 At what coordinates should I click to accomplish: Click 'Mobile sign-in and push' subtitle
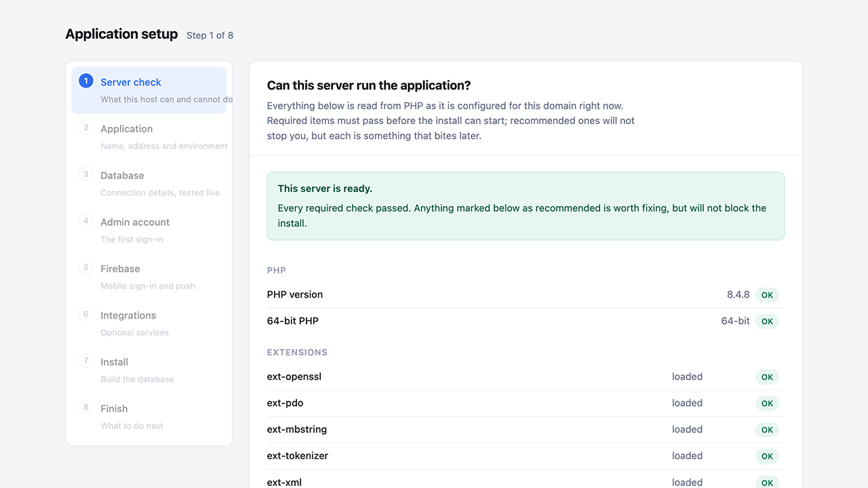pyautogui.click(x=148, y=286)
